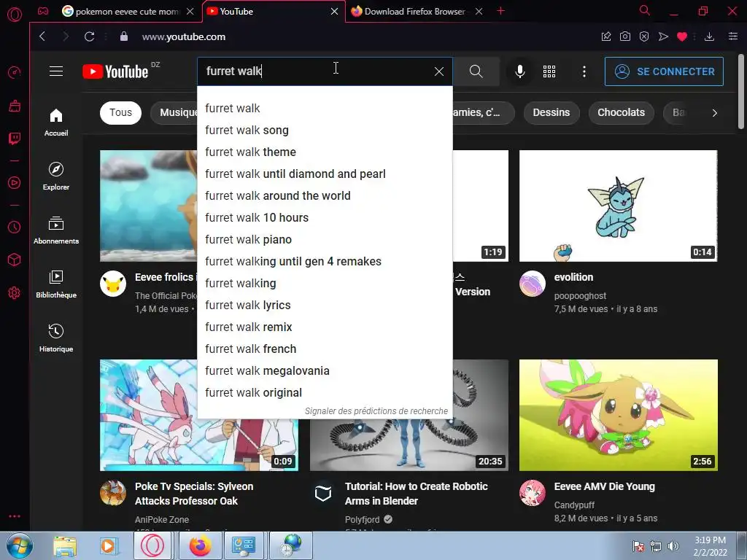747x560 pixels.
Task: Open poopooghost channel name
Action: (x=580, y=296)
